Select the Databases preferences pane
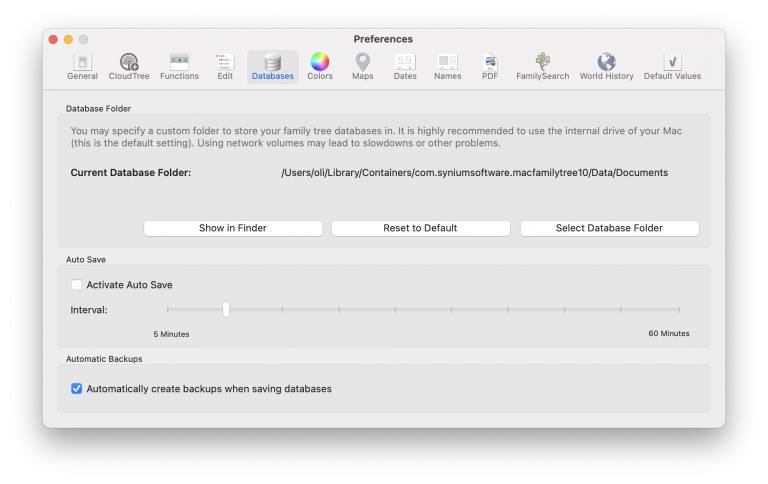This screenshot has height=484, width=768. coord(272,67)
